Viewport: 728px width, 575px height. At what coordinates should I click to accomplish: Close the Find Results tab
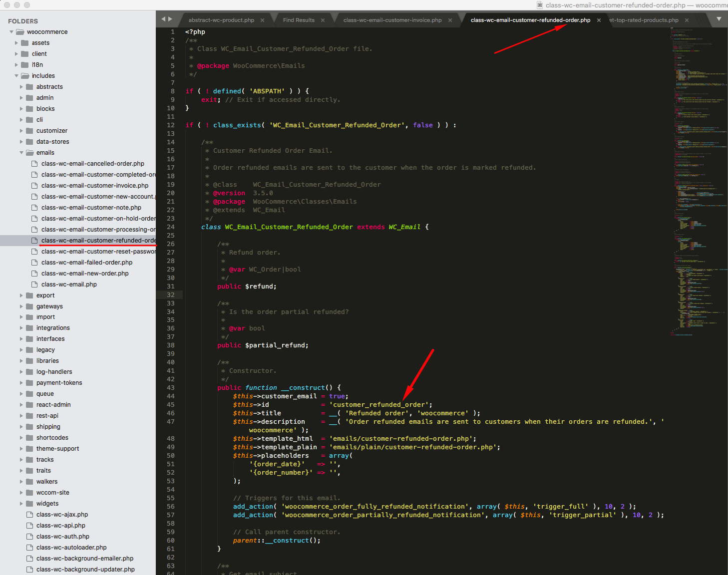tap(323, 20)
